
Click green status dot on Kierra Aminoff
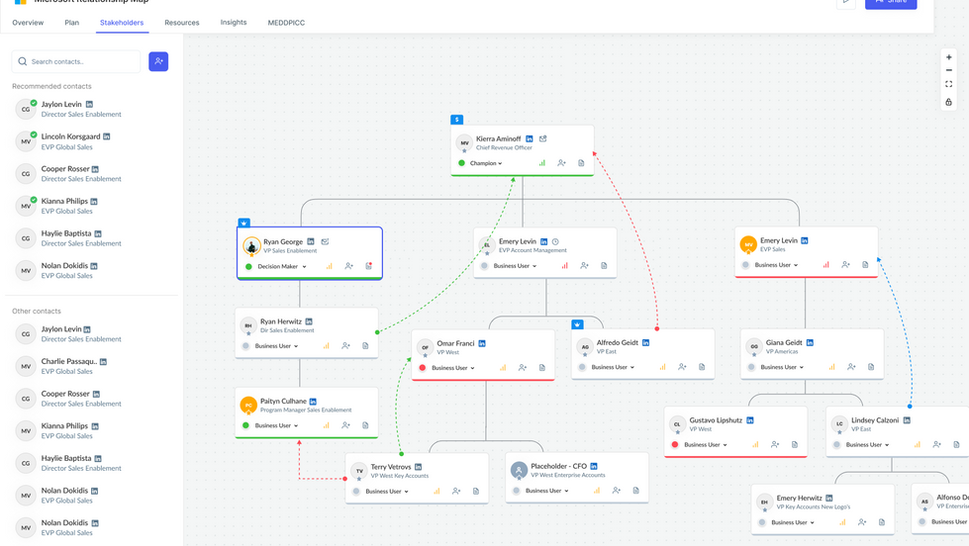[x=462, y=163]
